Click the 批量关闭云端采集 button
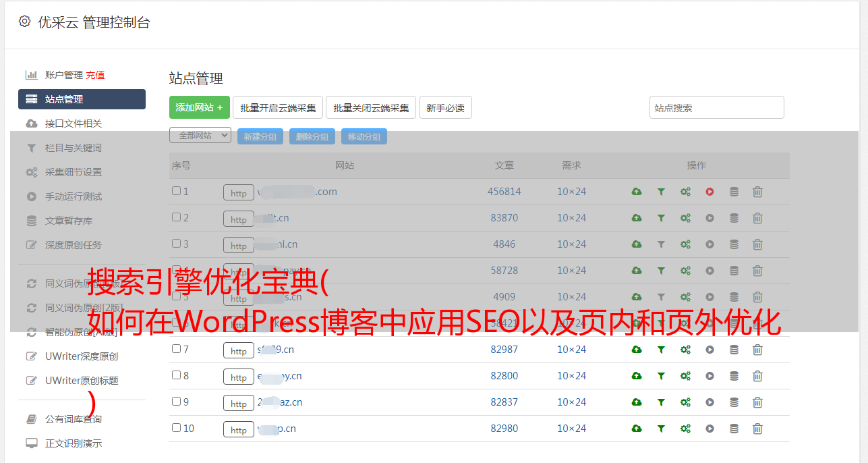 371,107
